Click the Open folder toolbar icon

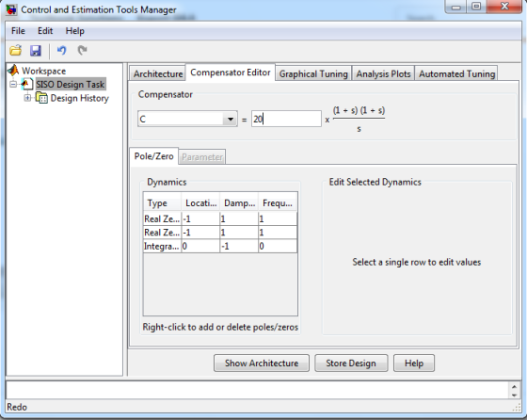point(15,51)
